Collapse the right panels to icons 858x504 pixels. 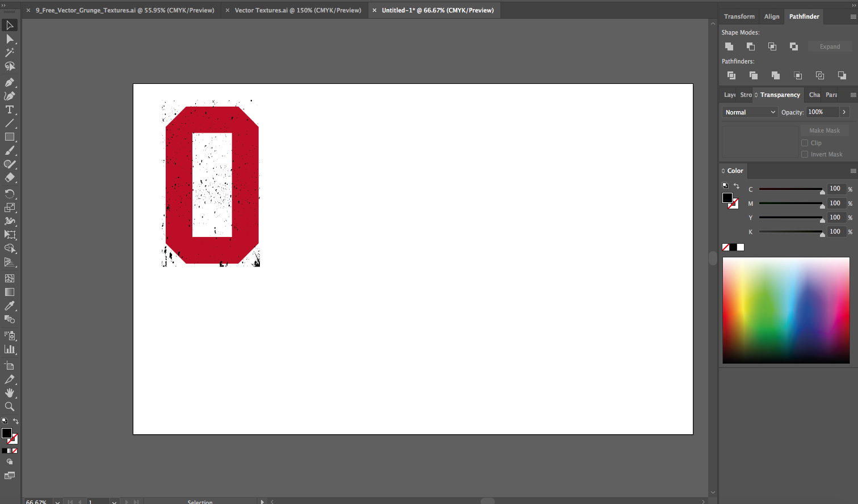pyautogui.click(x=854, y=5)
